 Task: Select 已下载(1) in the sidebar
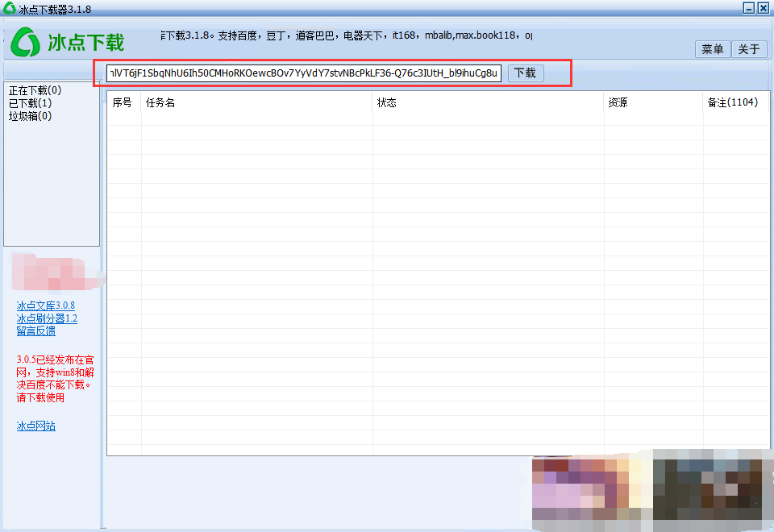[x=31, y=103]
